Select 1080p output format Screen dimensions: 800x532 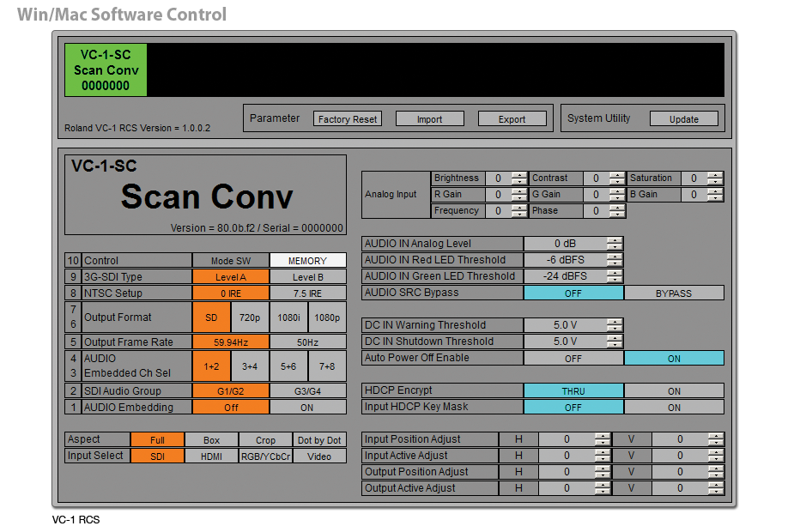327,317
